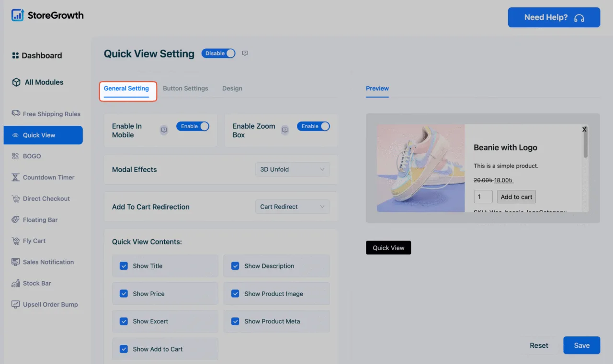The image size is (613, 364).
Task: Click the BOGO sidebar icon
Action: click(x=15, y=156)
